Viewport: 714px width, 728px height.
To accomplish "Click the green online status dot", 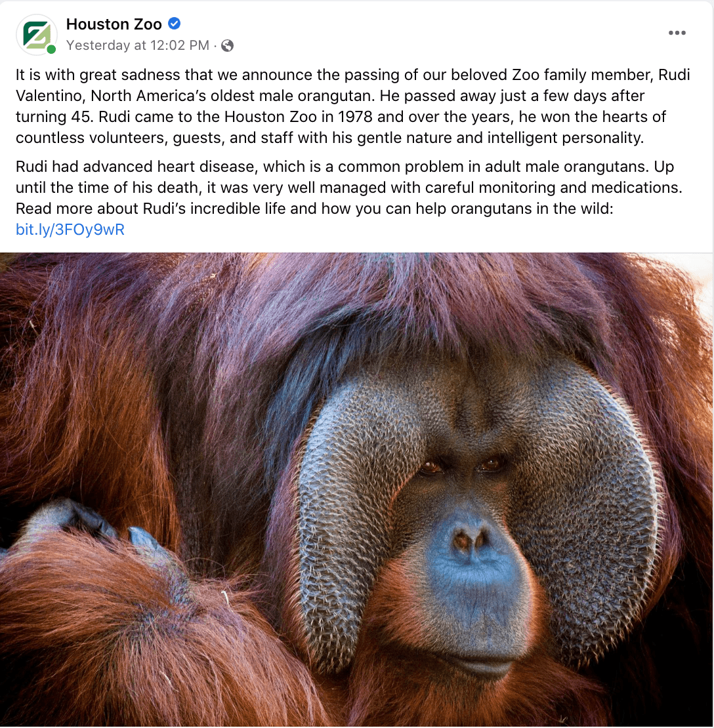I will (x=51, y=49).
